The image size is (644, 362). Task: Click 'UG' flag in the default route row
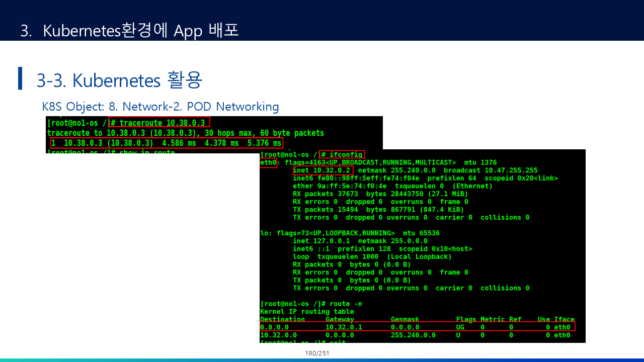pos(460,327)
